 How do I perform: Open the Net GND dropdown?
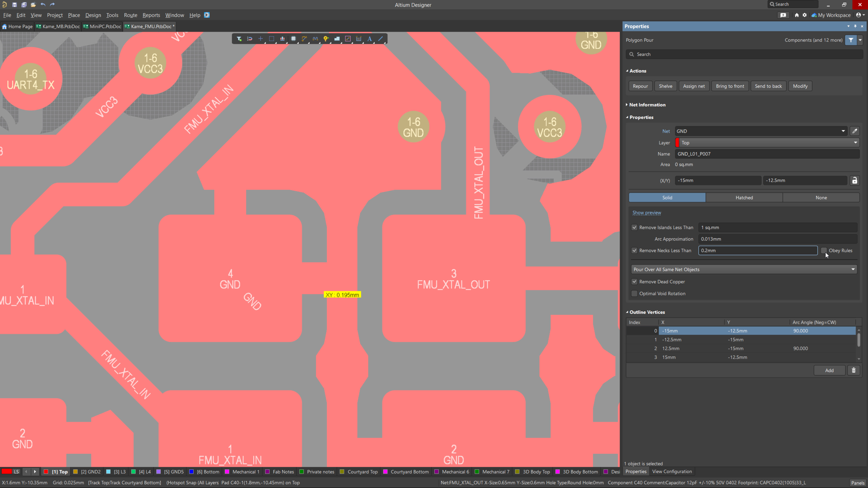(x=843, y=131)
